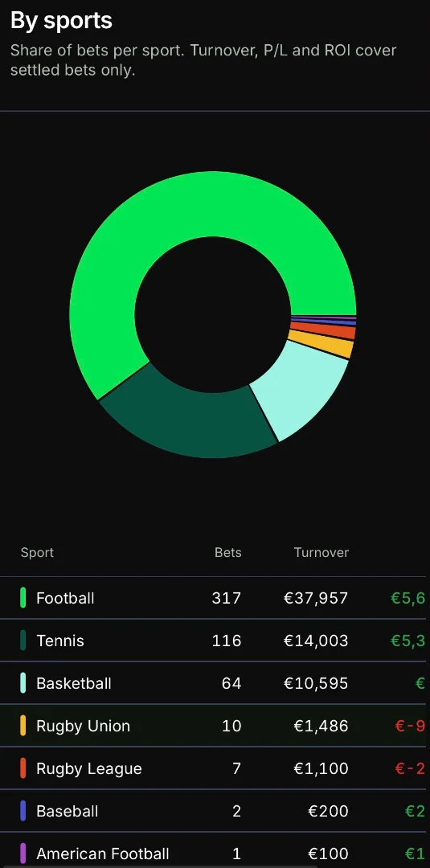Click the By sports heading
The width and height of the screenshot is (430, 868).
click(61, 20)
